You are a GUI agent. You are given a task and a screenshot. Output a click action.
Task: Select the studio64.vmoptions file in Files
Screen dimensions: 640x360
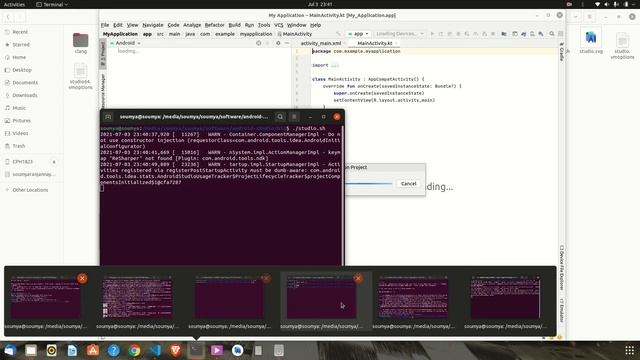click(80, 76)
